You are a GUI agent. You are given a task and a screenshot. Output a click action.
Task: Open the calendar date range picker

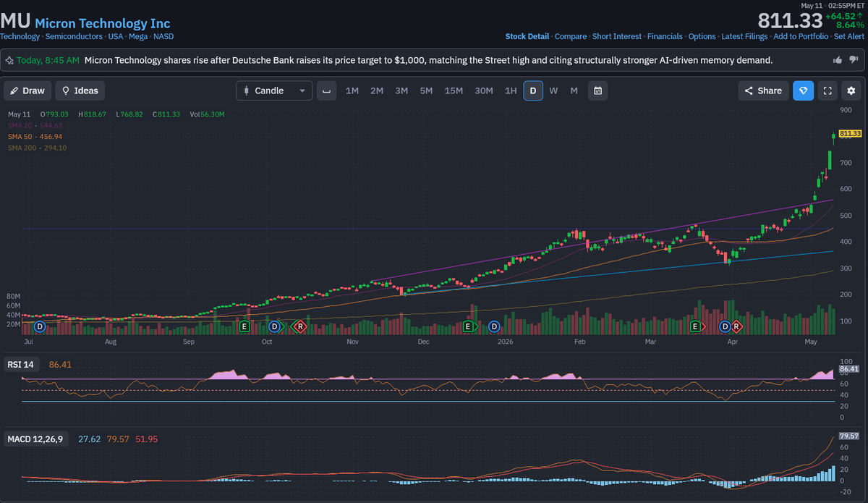coord(597,90)
